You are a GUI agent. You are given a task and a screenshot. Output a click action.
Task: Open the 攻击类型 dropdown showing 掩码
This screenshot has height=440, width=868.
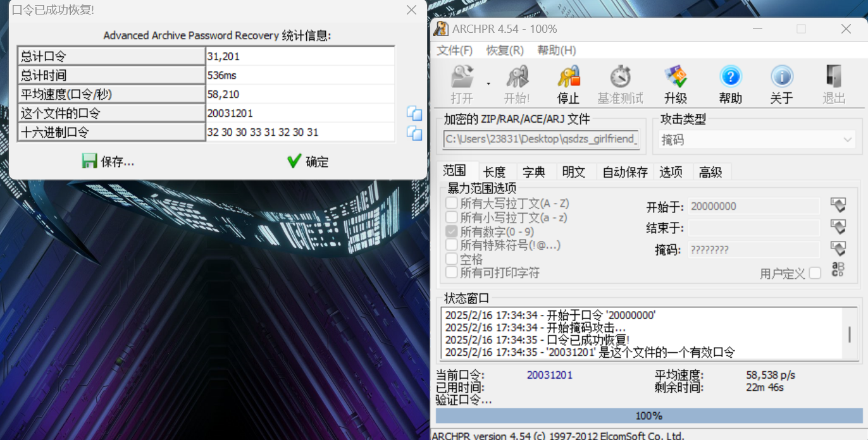[757, 140]
